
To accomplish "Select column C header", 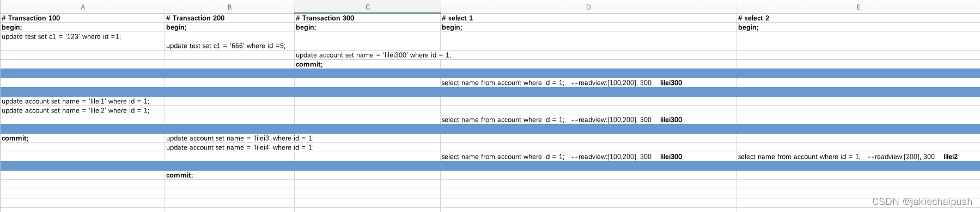I will pos(367,7).
